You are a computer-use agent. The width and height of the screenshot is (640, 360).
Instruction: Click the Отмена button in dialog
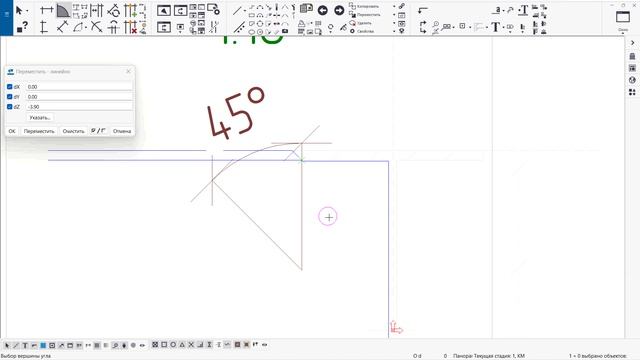tap(122, 131)
